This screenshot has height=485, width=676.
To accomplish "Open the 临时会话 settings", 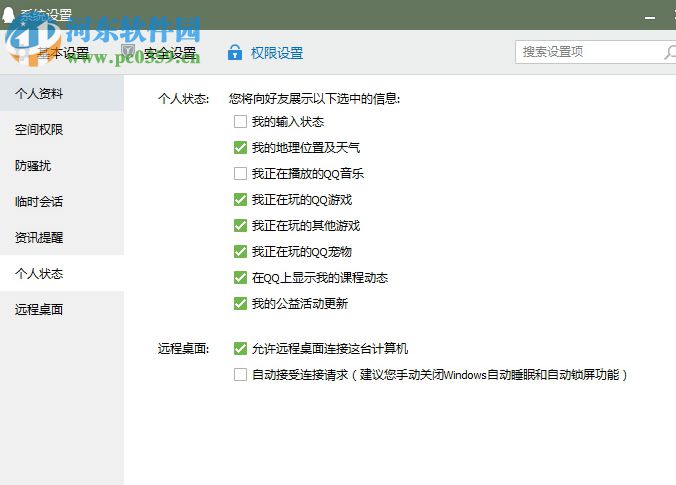I will click(62, 201).
